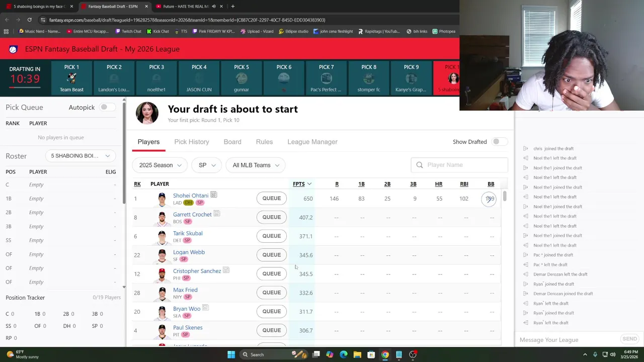
Task: Open the Kick Chat bookmark
Action: [x=158, y=31]
